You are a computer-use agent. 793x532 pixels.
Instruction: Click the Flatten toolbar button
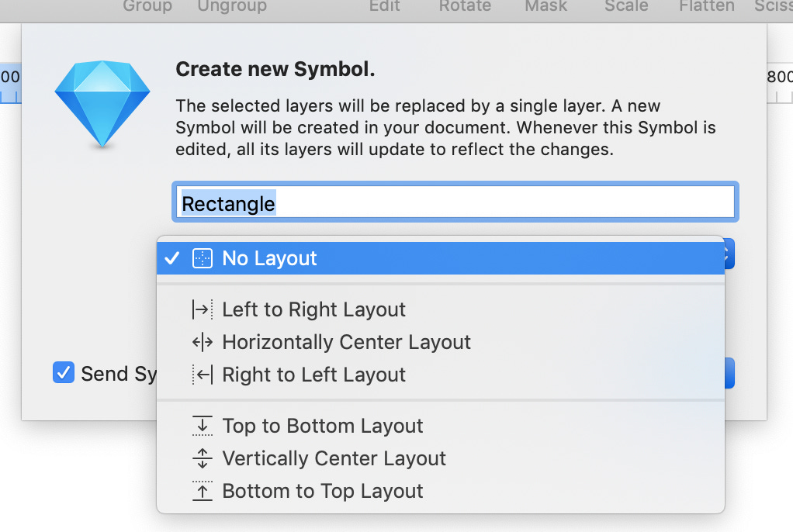707,6
